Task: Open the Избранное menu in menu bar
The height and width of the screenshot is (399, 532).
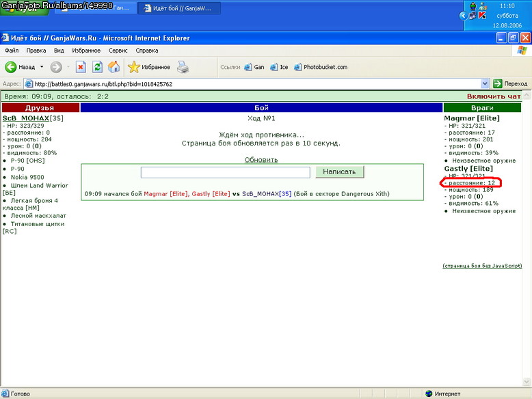Action: (x=86, y=51)
